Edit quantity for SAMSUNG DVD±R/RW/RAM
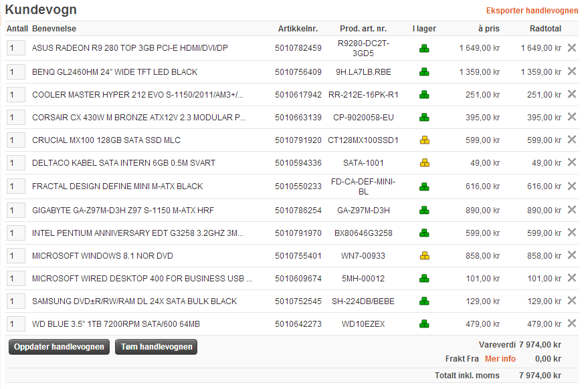Image resolution: width=588 pixels, height=389 pixels. (x=16, y=301)
